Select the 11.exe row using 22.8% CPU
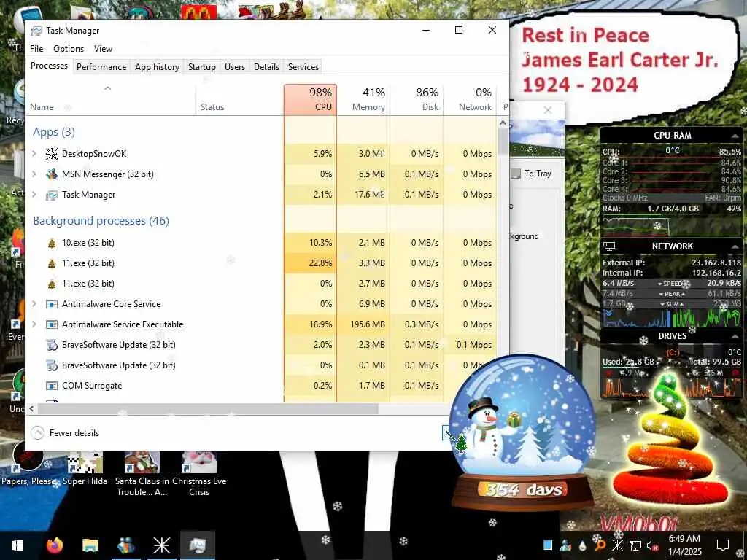 (x=261, y=262)
